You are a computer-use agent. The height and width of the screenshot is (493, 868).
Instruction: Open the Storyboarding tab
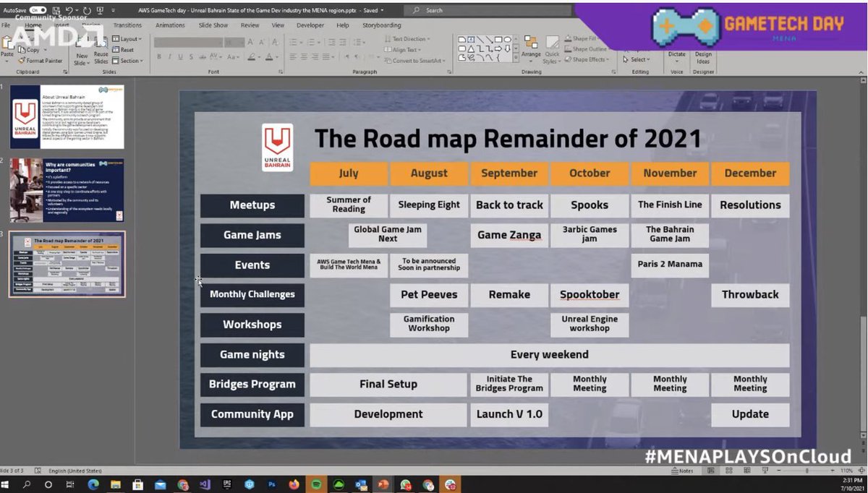[x=382, y=25]
